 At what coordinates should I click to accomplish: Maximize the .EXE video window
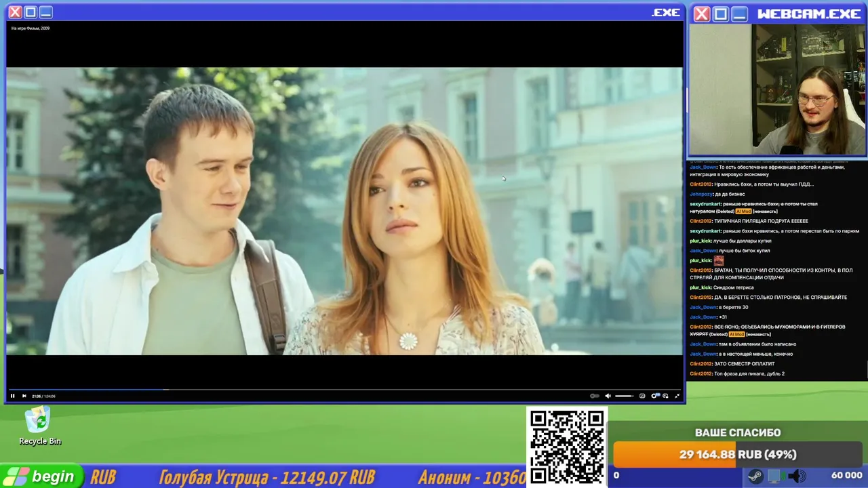tap(31, 12)
